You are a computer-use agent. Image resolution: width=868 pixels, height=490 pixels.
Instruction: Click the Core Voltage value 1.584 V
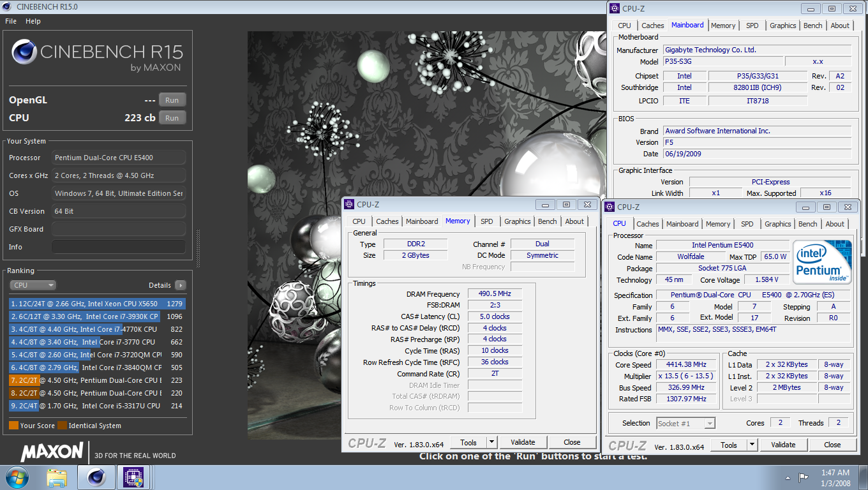click(766, 280)
